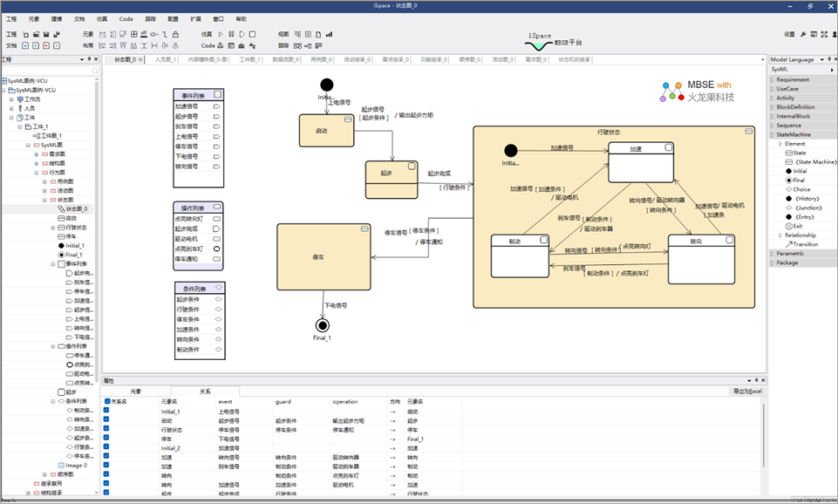Image resolution: width=838 pixels, height=504 pixels.
Task: Toggle checkbox on 转向 state box
Action: point(729,241)
